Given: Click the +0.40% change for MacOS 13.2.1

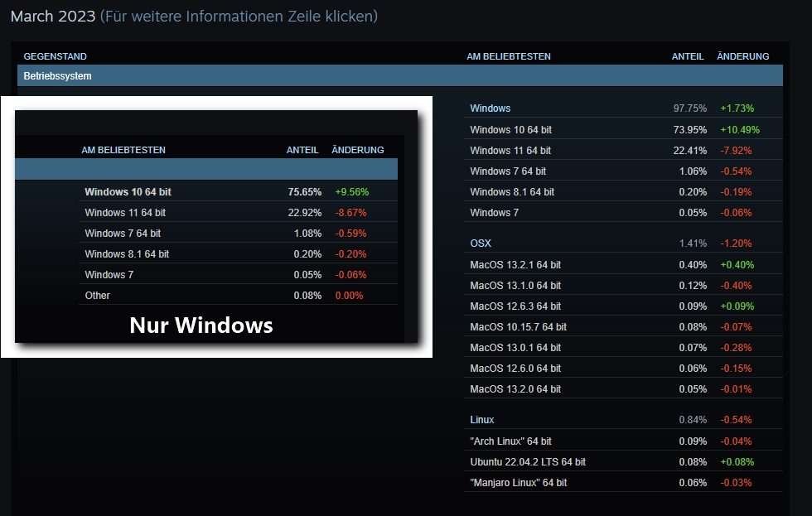Looking at the screenshot, I should click(737, 264).
